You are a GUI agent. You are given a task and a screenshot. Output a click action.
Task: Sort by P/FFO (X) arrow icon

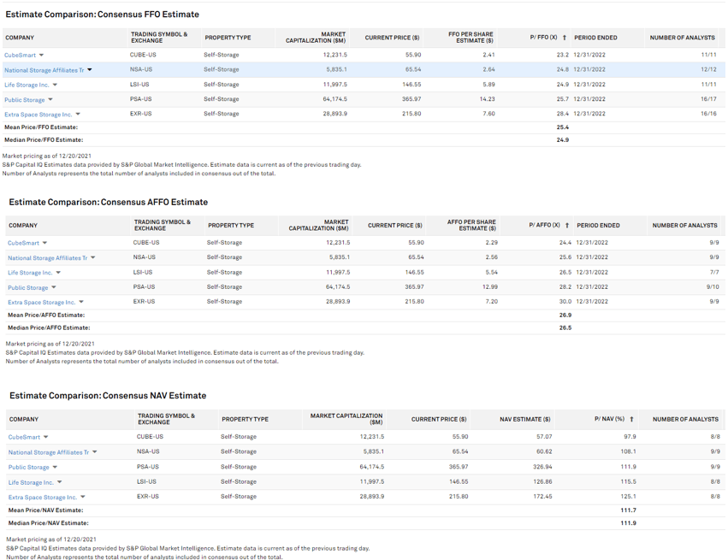(x=564, y=38)
